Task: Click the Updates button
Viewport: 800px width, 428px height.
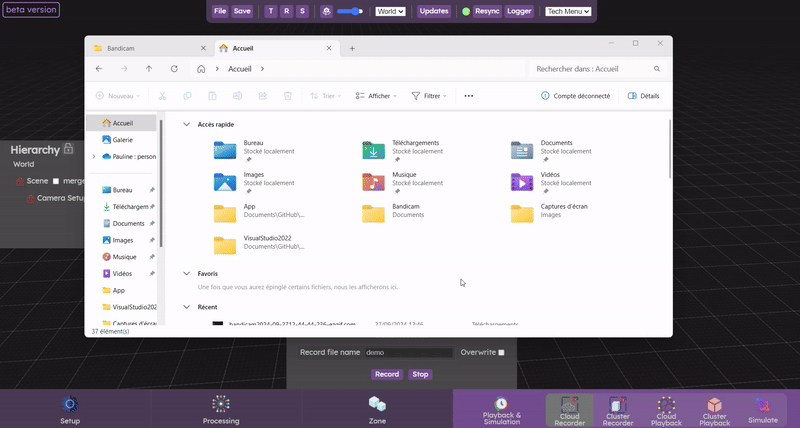Action: [x=434, y=11]
